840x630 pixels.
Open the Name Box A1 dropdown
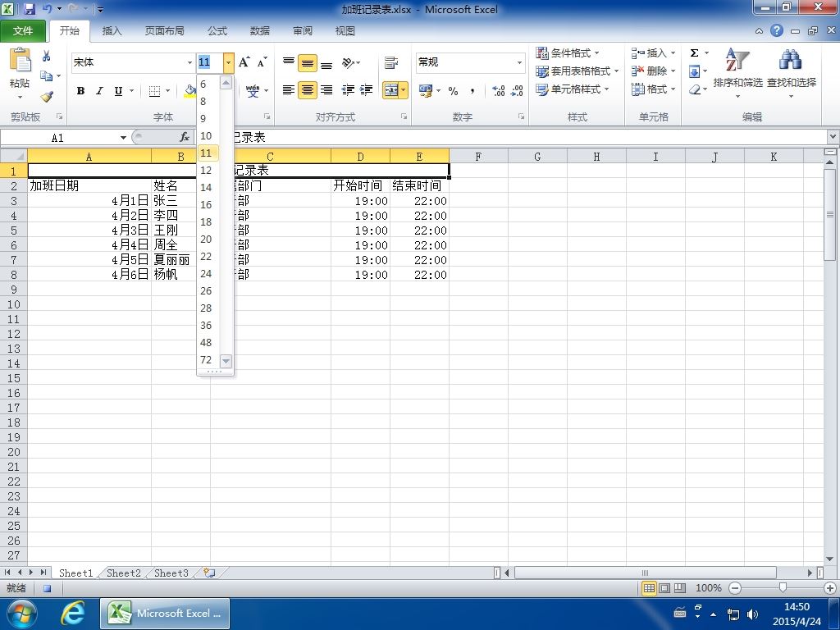pyautogui.click(x=123, y=138)
